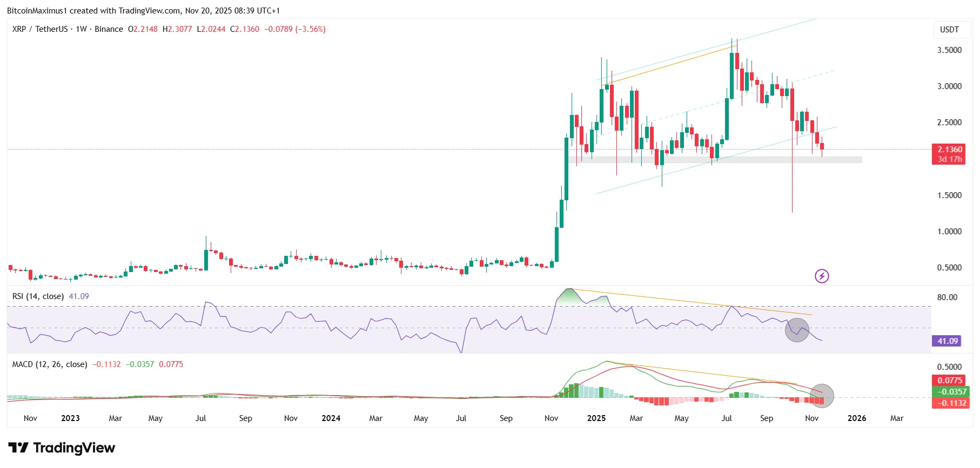This screenshot has width=980, height=468.
Task: Click the 2026 label on time axis
Action: (x=857, y=418)
